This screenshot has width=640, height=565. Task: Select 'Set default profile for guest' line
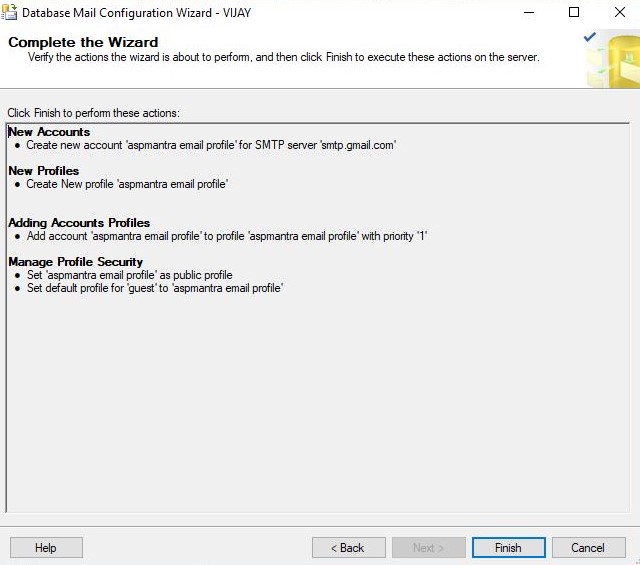click(x=155, y=288)
